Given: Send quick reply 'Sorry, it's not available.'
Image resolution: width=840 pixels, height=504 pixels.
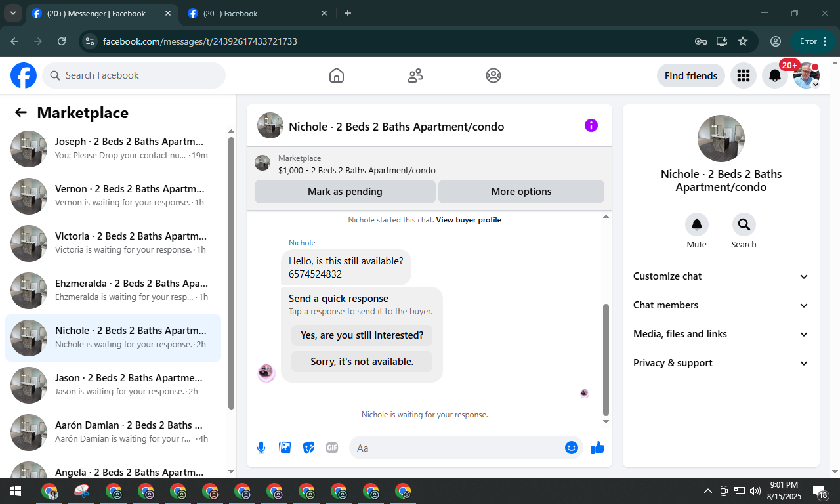Looking at the screenshot, I should (x=362, y=362).
